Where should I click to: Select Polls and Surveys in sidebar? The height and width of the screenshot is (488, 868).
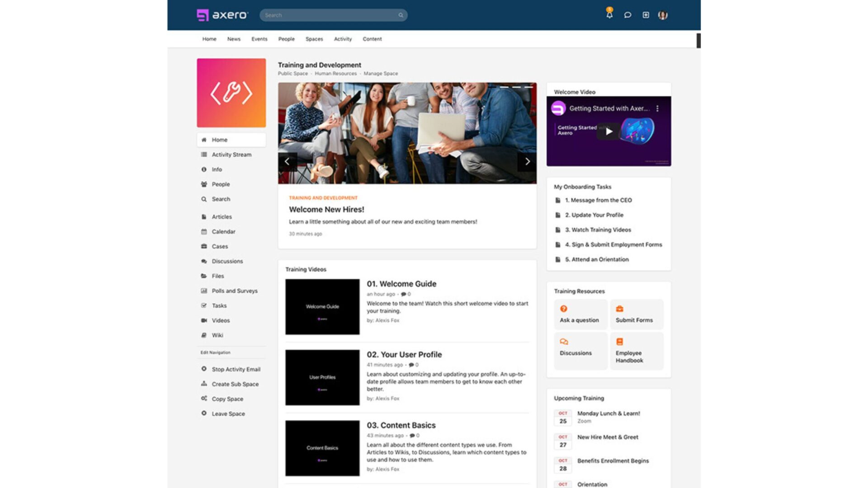234,291
